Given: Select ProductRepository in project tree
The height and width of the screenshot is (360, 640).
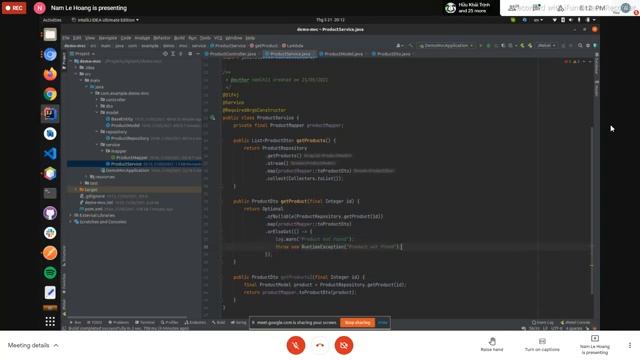Looking at the screenshot, I should pyautogui.click(x=130, y=138).
